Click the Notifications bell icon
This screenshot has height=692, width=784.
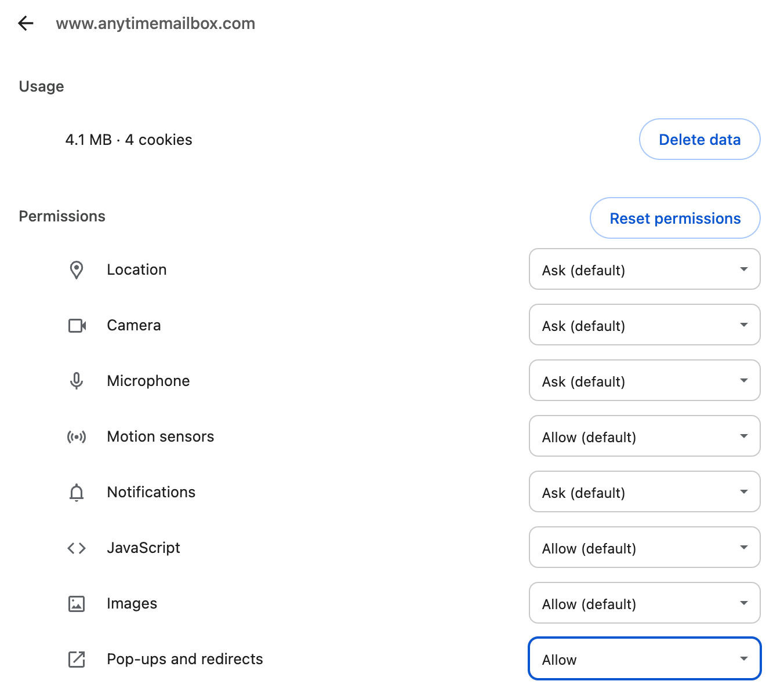point(77,492)
